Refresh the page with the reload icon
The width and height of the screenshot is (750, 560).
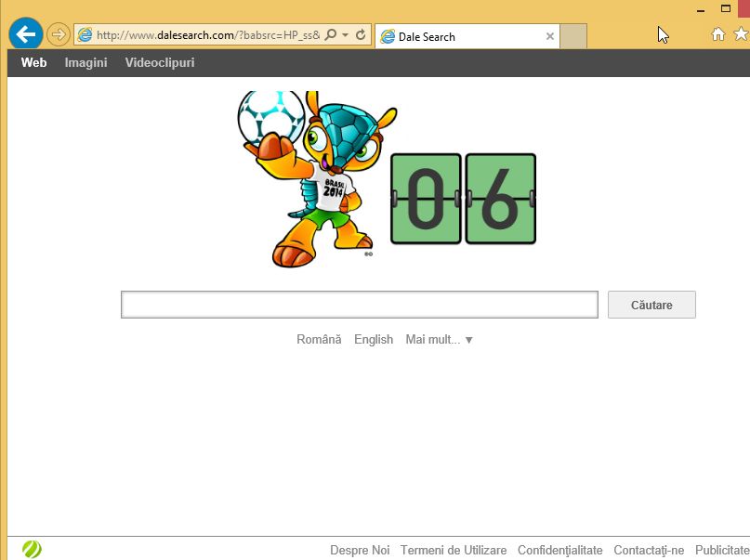tap(361, 35)
